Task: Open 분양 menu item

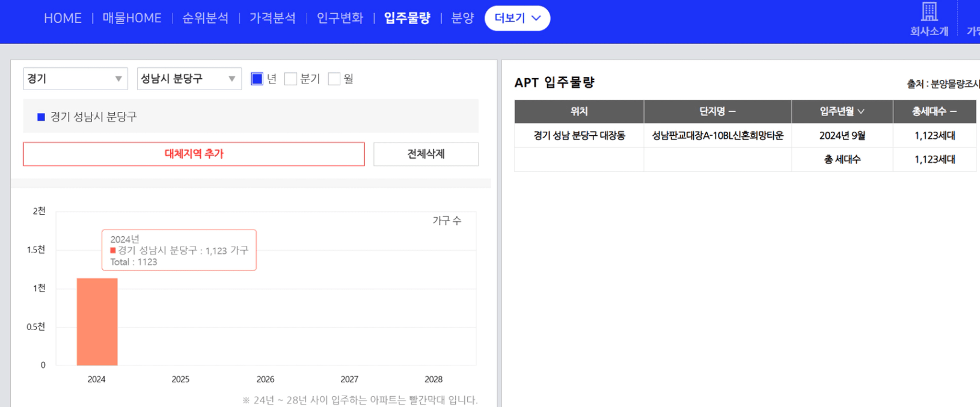Action: pos(462,18)
